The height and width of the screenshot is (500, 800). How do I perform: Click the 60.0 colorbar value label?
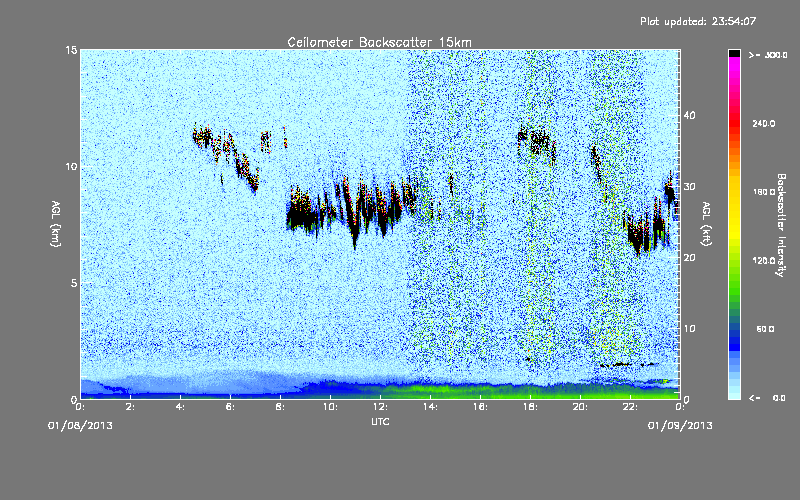pyautogui.click(x=765, y=330)
